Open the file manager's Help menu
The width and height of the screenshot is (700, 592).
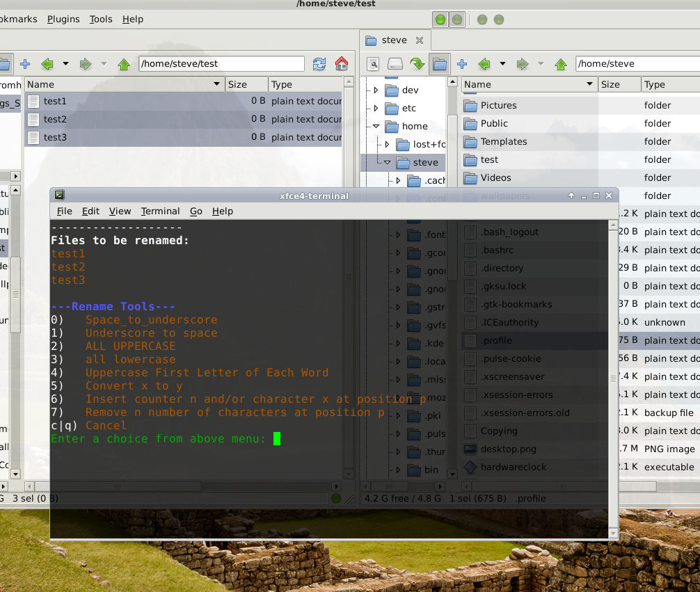click(133, 19)
